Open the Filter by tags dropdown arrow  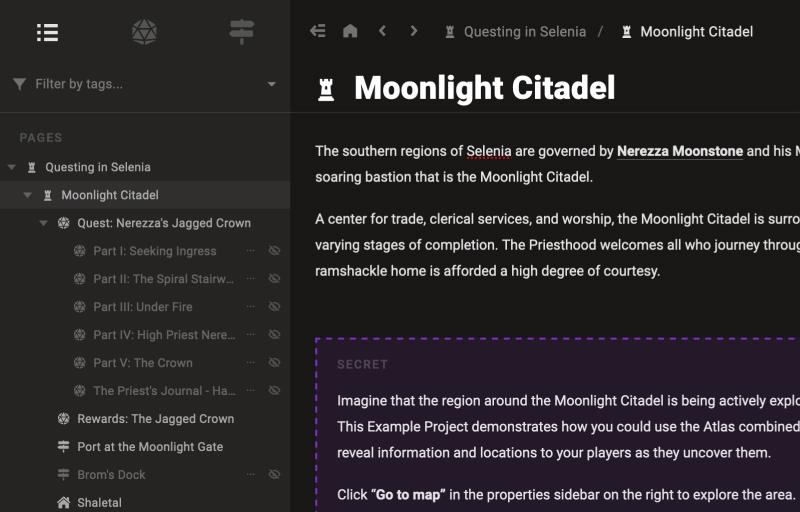pyautogui.click(x=271, y=84)
